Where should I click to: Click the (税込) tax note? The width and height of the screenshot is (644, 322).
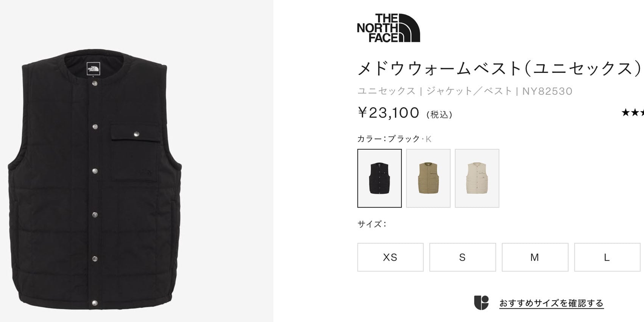439,114
